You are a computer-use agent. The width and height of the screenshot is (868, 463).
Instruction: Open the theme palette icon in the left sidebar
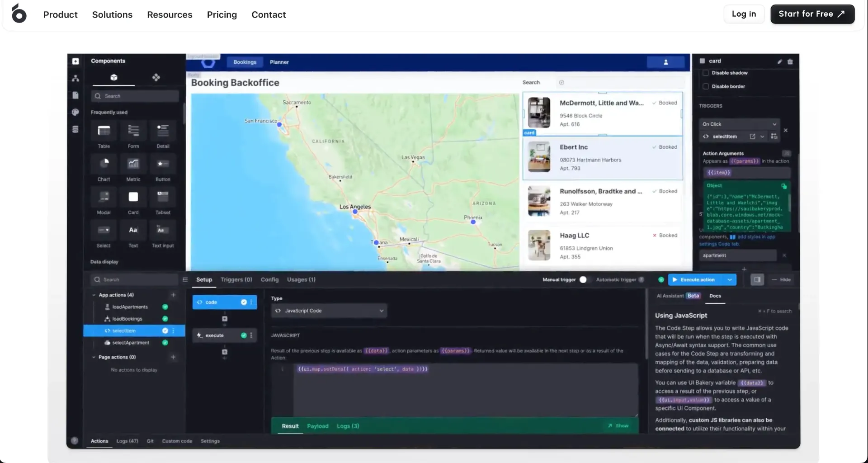[x=75, y=112]
